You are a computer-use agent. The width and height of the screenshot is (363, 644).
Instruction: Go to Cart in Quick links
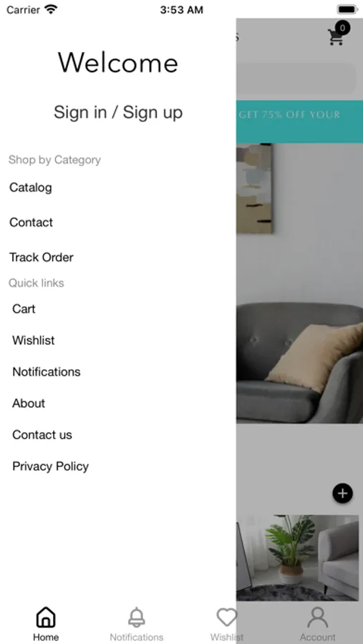[x=24, y=308]
